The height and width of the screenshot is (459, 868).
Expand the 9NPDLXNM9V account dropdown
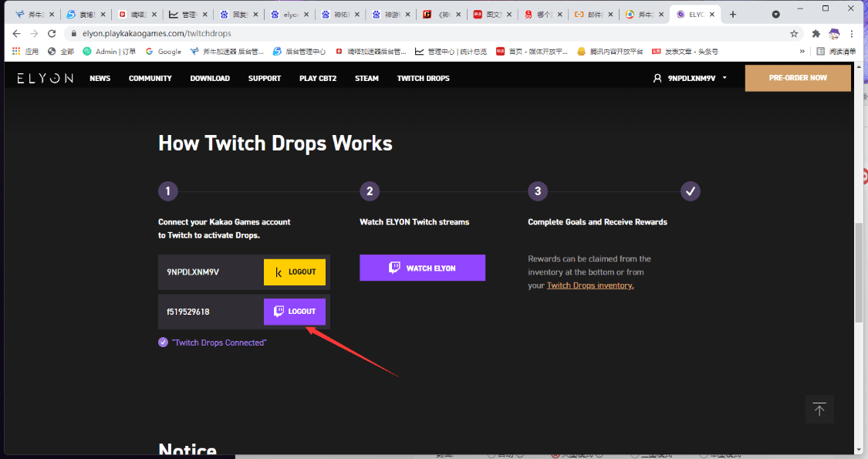pyautogui.click(x=690, y=78)
